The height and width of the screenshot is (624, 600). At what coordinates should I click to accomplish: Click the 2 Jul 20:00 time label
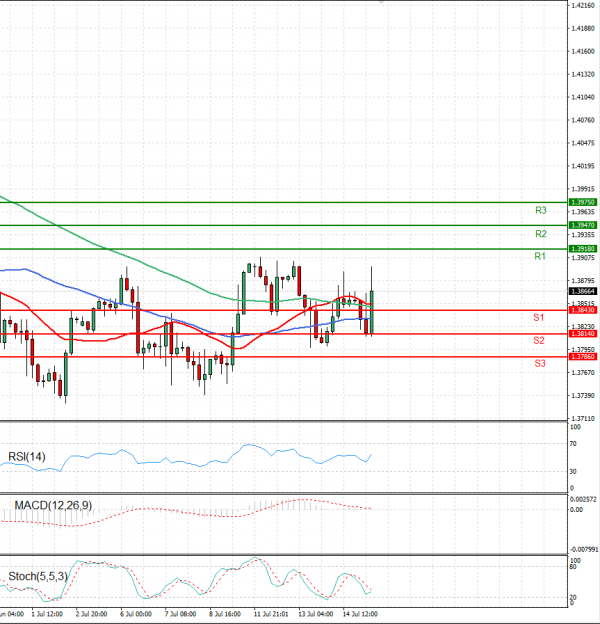point(91,614)
